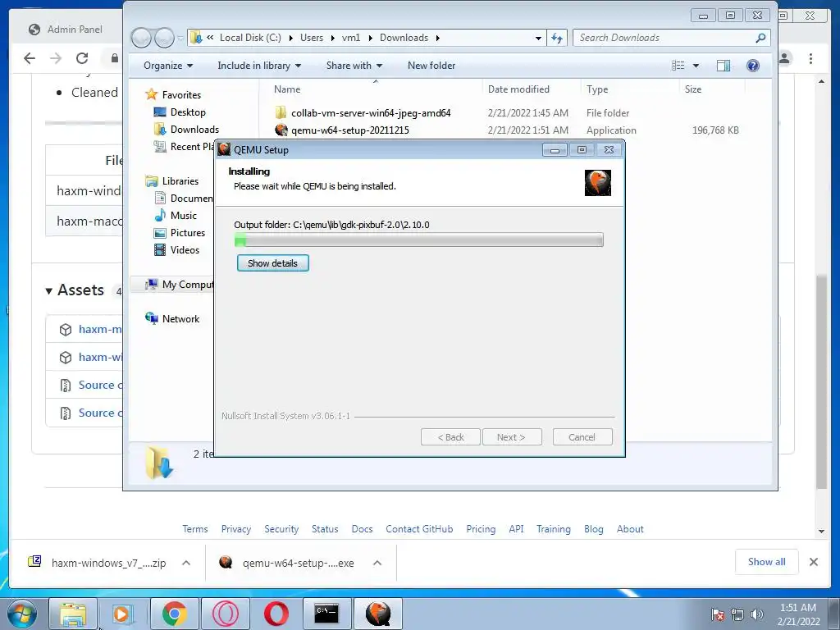Open the Share with dropdown
This screenshot has width=840, height=630.
coord(354,66)
